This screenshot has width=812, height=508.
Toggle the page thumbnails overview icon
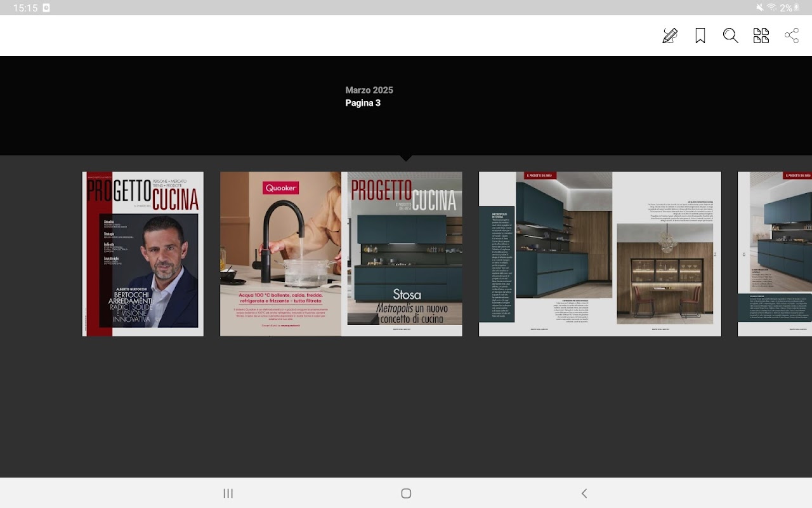tap(761, 36)
